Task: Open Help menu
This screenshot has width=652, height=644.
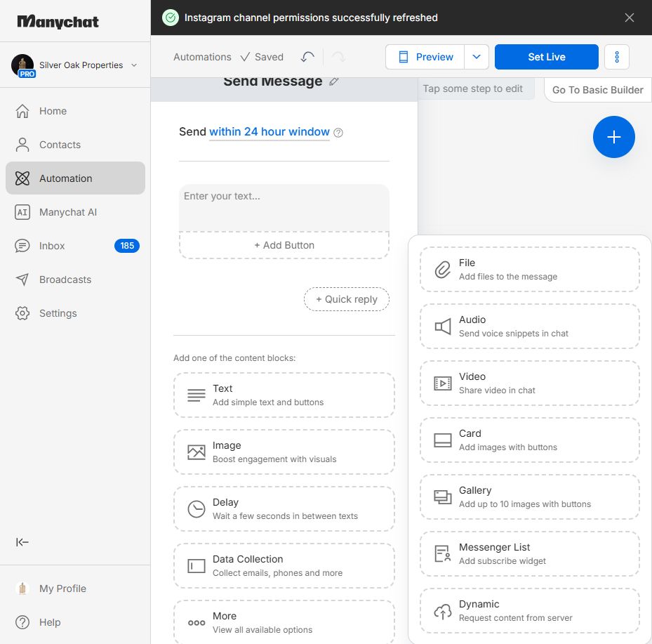Action: pyautogui.click(x=75, y=622)
